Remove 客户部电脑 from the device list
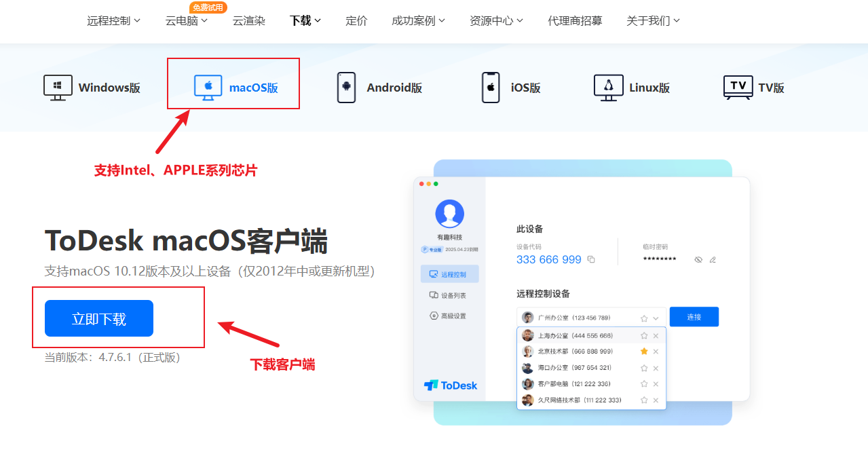This screenshot has height=452, width=868. tap(656, 384)
